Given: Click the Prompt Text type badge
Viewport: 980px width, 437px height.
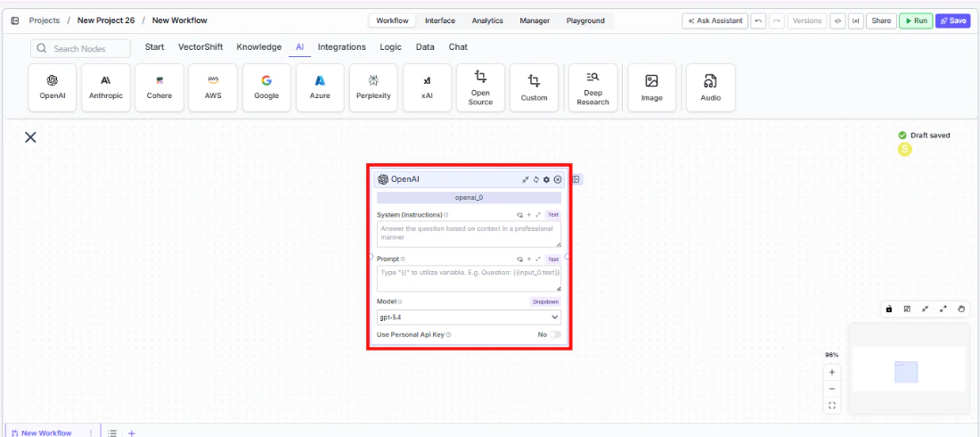Looking at the screenshot, I should pyautogui.click(x=553, y=260).
